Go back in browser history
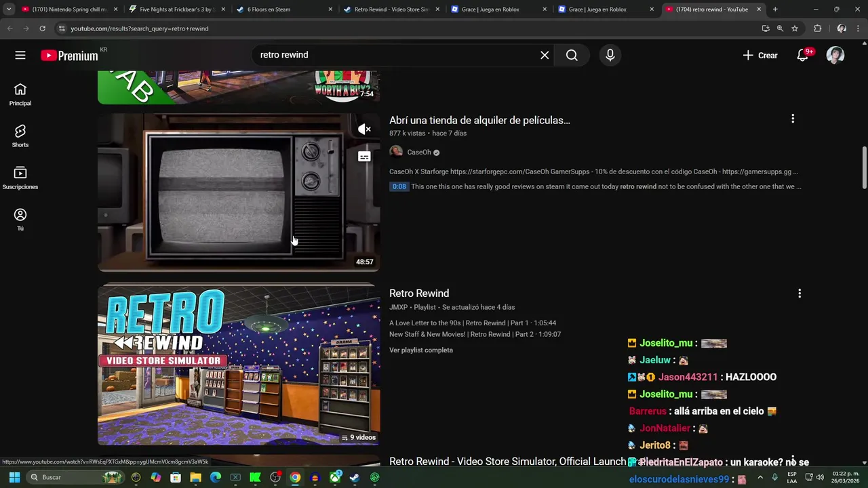Screen dimensions: 868x488 point(9,28)
